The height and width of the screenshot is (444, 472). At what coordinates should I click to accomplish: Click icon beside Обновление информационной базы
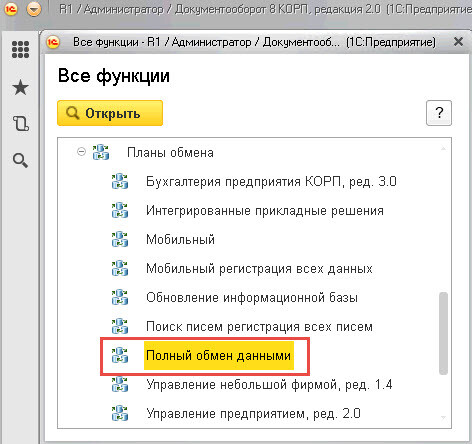[120, 297]
